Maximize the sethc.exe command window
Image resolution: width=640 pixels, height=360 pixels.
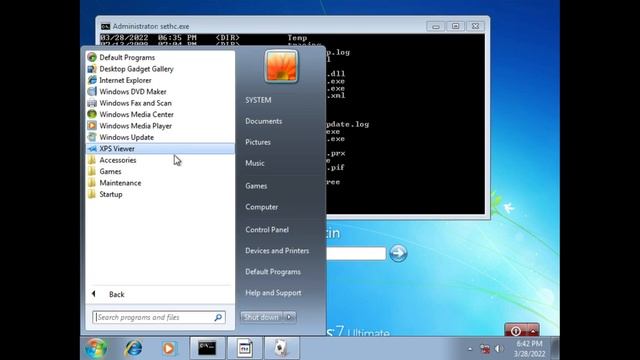(x=456, y=26)
